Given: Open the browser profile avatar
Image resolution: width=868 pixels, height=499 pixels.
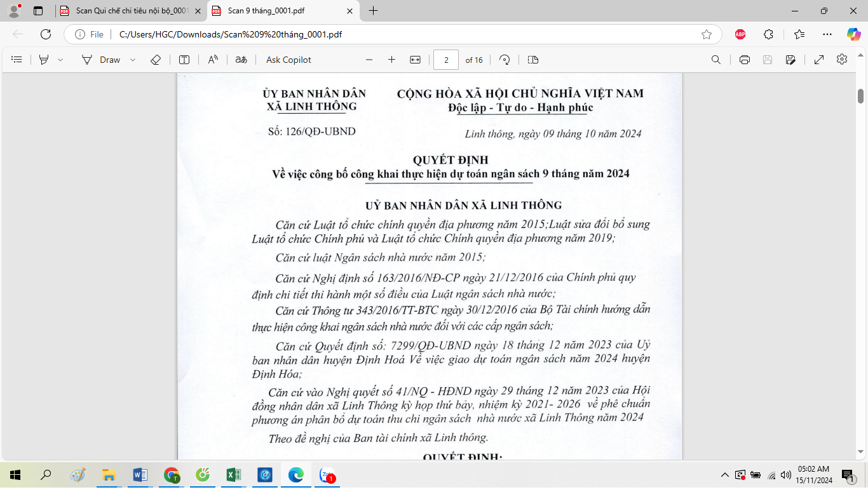Looking at the screenshot, I should tap(14, 11).
